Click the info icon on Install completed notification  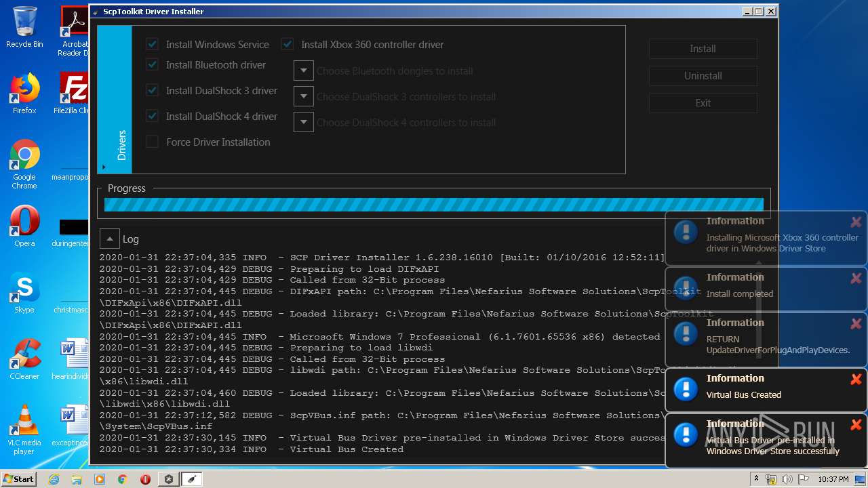click(x=686, y=289)
